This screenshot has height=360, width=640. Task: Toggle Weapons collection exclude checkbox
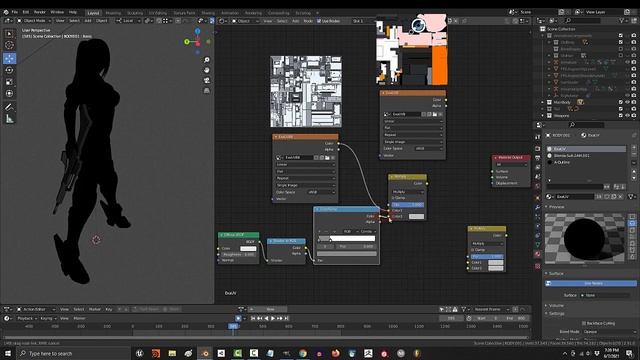click(621, 116)
